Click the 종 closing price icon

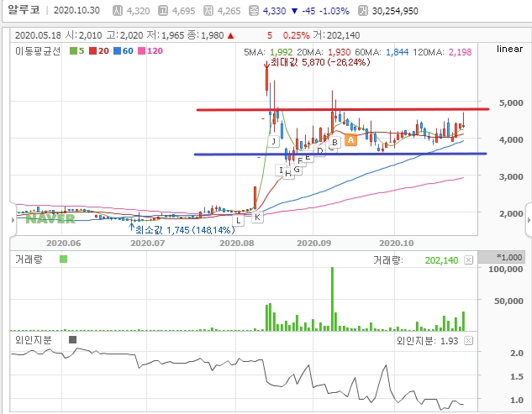pos(254,11)
